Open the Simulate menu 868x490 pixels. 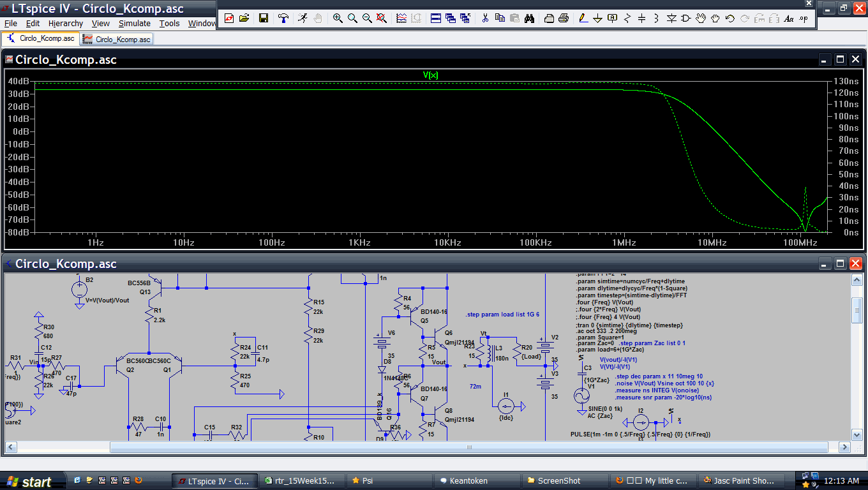(x=135, y=23)
